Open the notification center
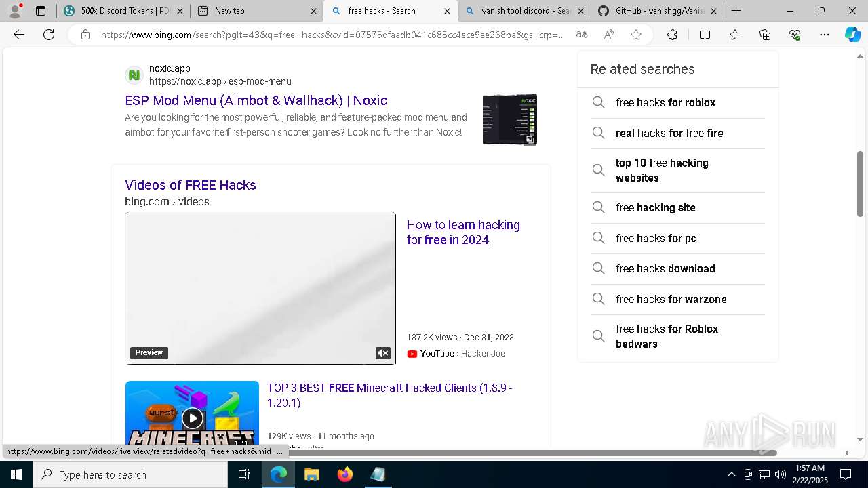868x488 pixels. tap(846, 474)
